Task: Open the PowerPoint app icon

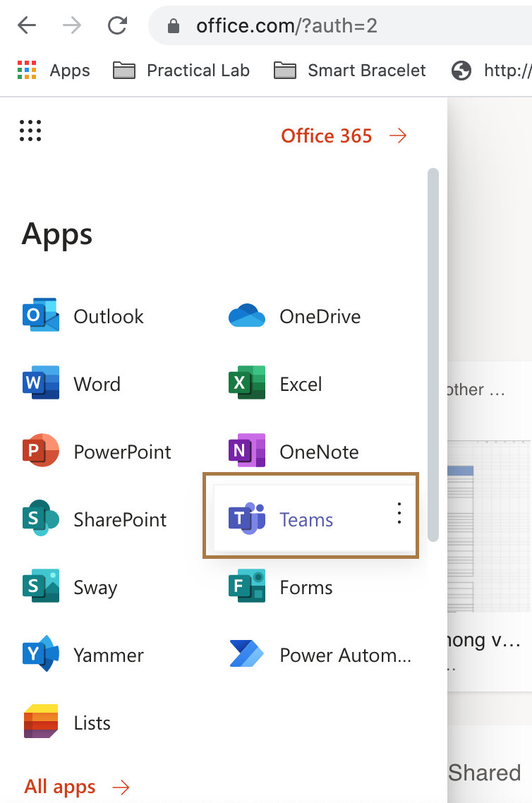Action: tap(41, 452)
